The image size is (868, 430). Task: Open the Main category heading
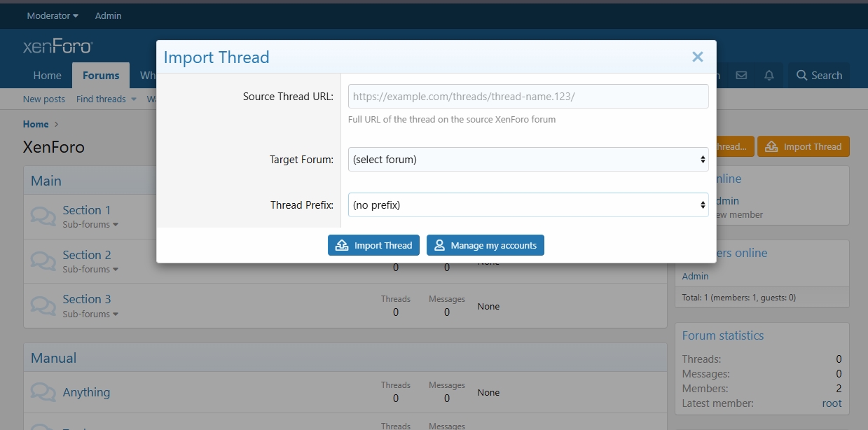46,181
